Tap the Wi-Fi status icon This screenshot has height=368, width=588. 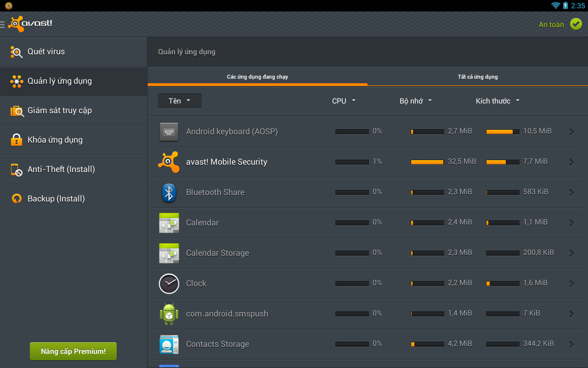[x=556, y=6]
